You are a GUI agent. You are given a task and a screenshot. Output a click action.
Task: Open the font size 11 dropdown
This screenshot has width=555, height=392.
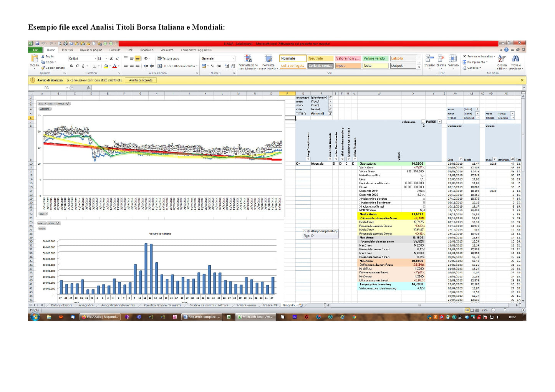pyautogui.click(x=106, y=58)
